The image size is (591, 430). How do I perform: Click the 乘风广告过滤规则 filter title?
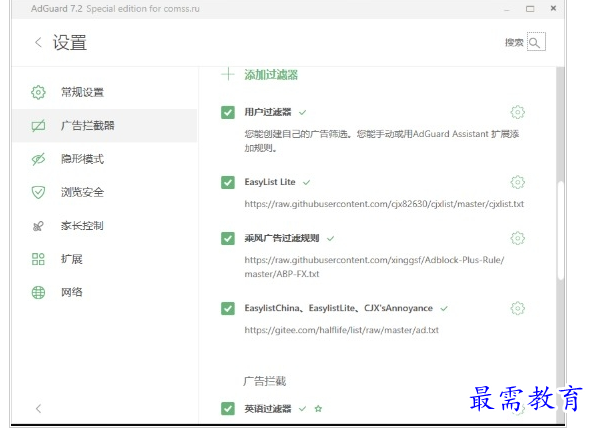click(x=282, y=238)
